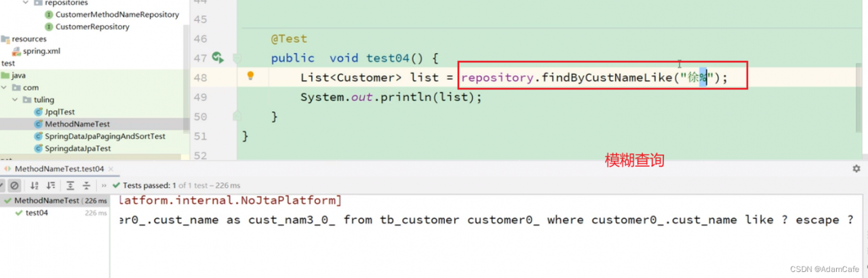Open the SpringdataJpaTest class
Viewport: 868px width, 278px height.
[73, 148]
